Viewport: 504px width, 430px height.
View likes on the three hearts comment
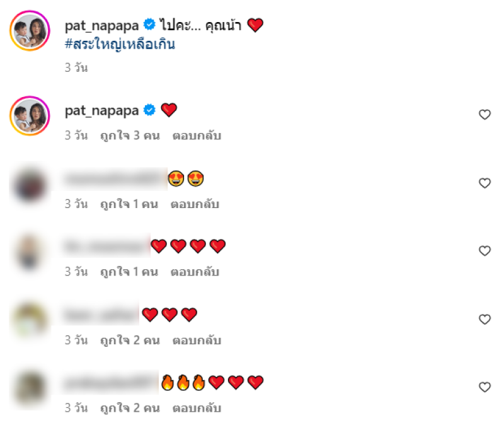coord(130,340)
